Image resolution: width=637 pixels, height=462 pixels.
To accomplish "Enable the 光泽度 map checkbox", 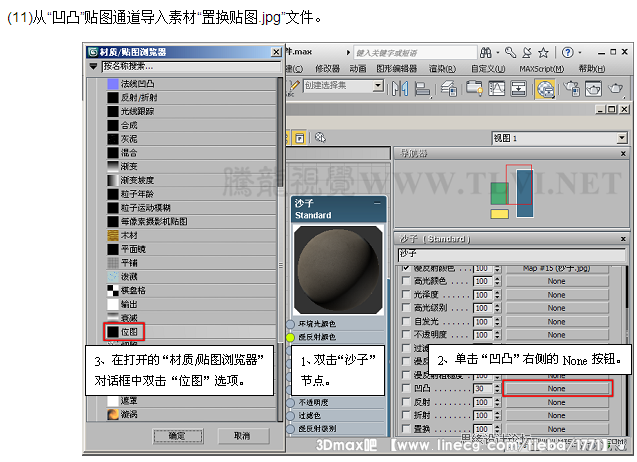I will (405, 294).
